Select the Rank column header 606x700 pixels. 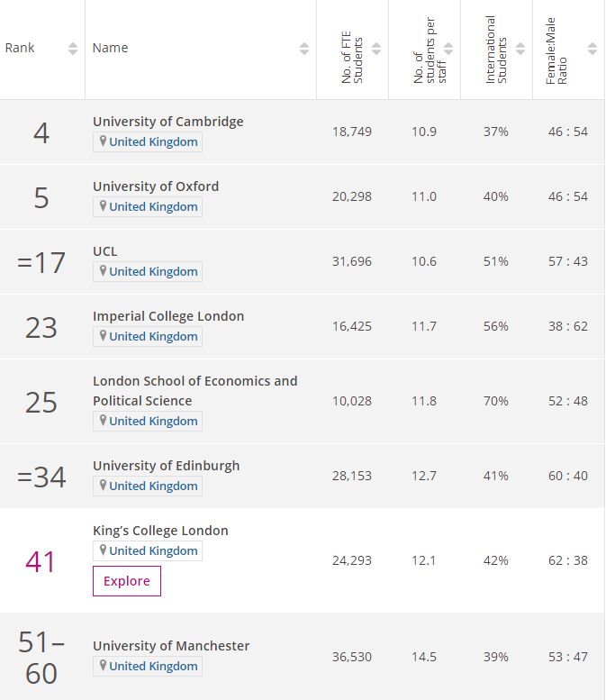(x=20, y=48)
